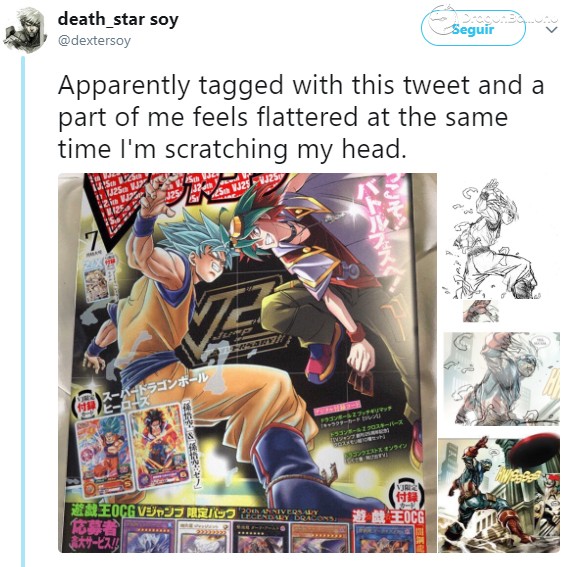Open the tweet options chevron menu

click(x=551, y=30)
